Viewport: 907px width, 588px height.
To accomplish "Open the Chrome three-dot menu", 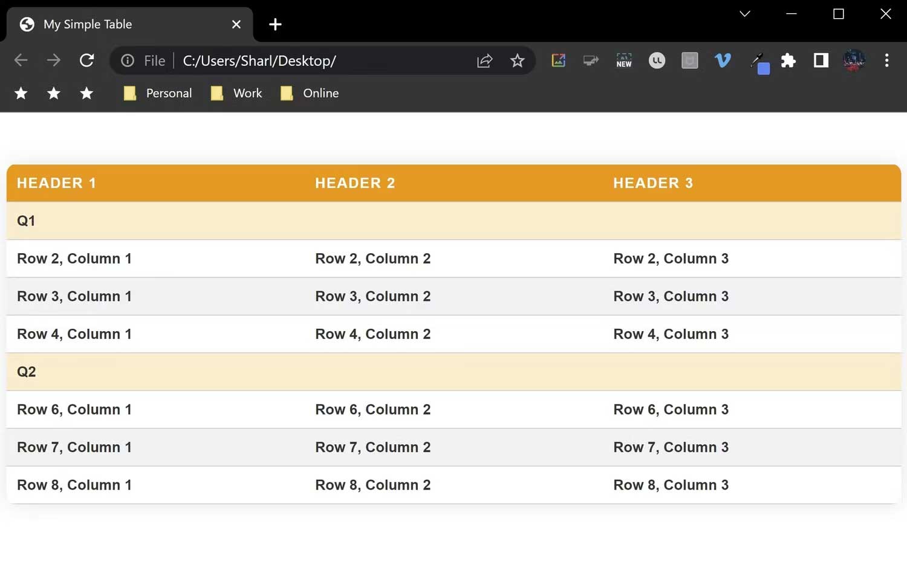I will click(886, 60).
